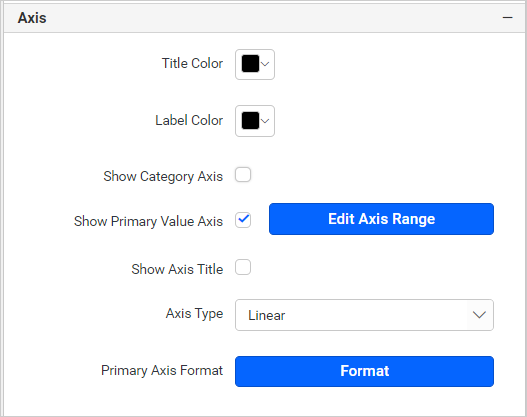
Task: Click the Show Category Axis label
Action: pos(163,176)
